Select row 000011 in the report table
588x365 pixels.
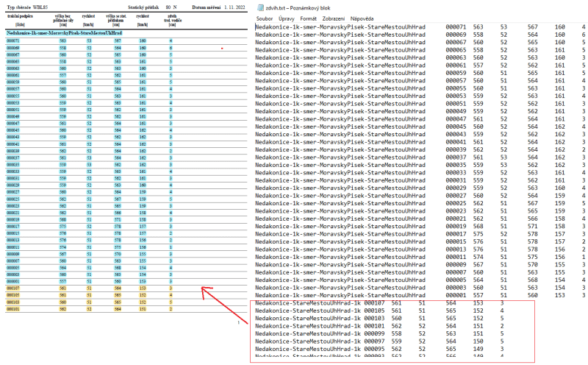pos(126,247)
